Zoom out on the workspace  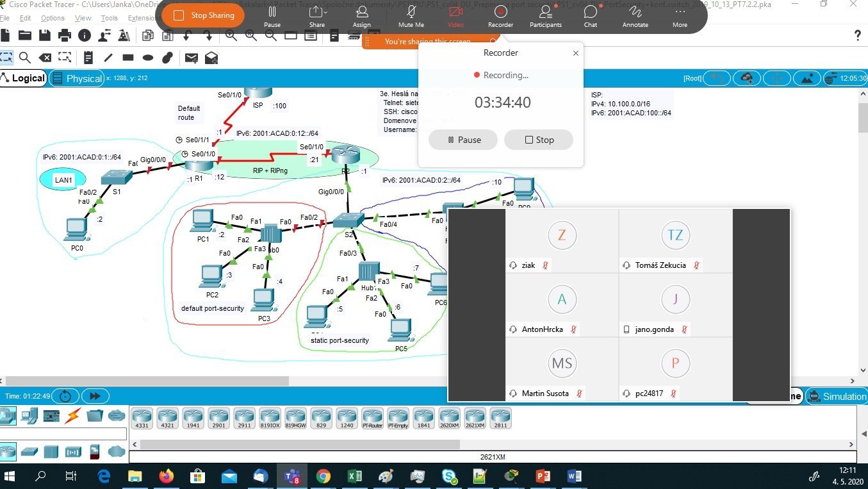[x=271, y=35]
